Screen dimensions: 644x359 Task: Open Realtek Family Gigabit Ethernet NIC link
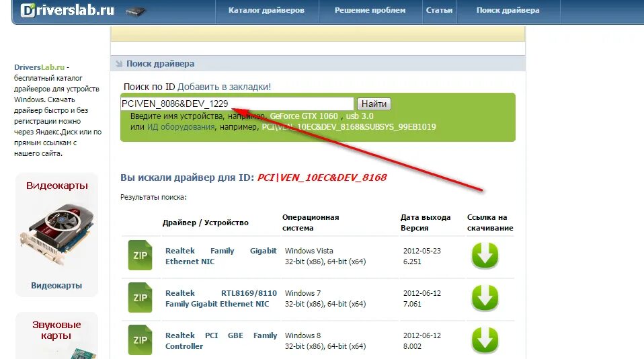(221, 256)
